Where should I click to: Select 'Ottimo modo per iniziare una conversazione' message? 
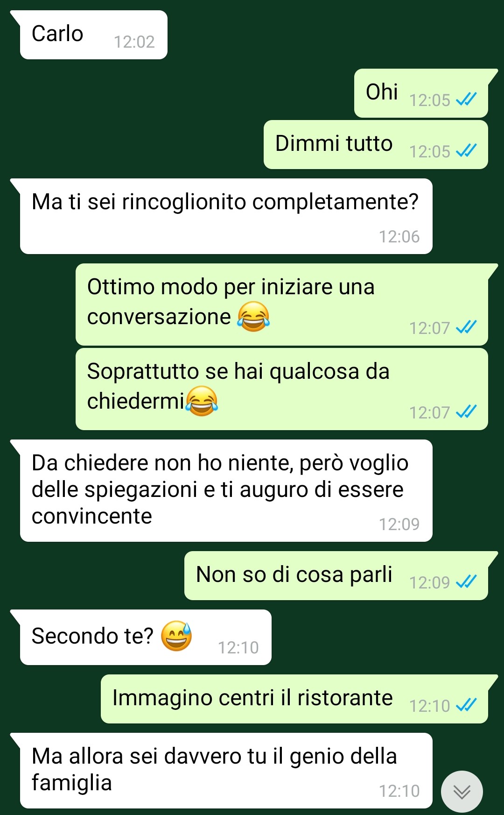[x=282, y=305]
